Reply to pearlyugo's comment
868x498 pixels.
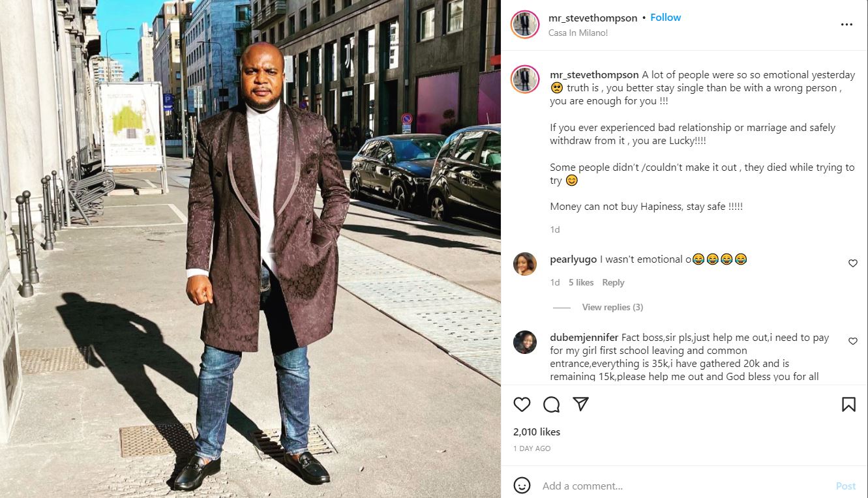[613, 282]
